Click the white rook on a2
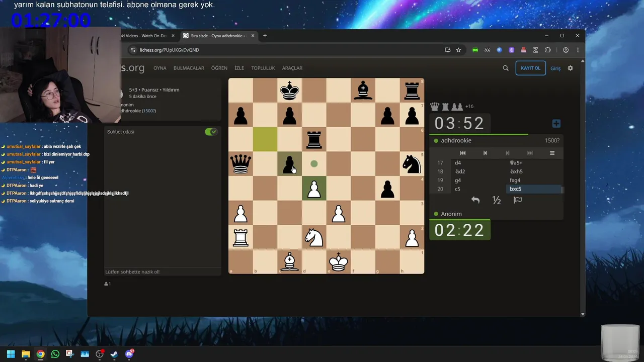644x362 pixels. coord(240,237)
